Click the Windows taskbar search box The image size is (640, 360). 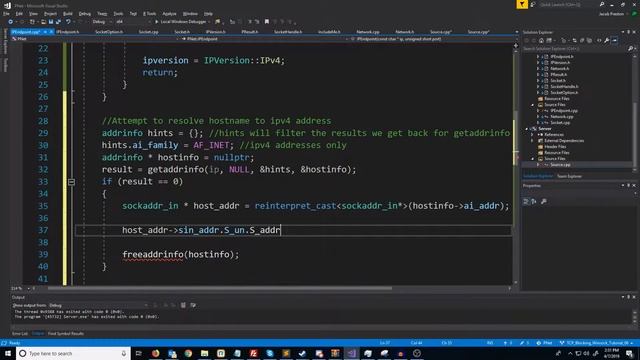click(x=73, y=353)
